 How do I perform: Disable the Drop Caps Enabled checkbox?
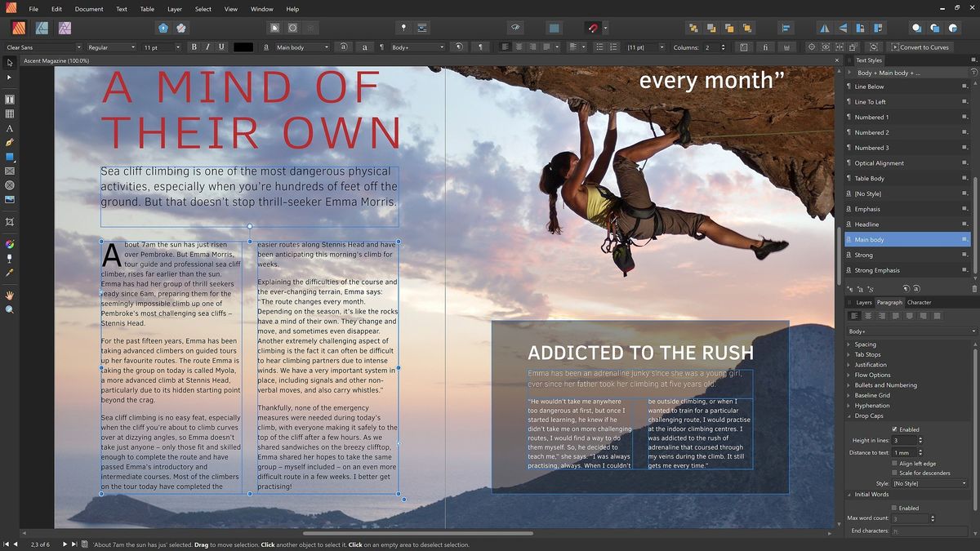pyautogui.click(x=894, y=429)
